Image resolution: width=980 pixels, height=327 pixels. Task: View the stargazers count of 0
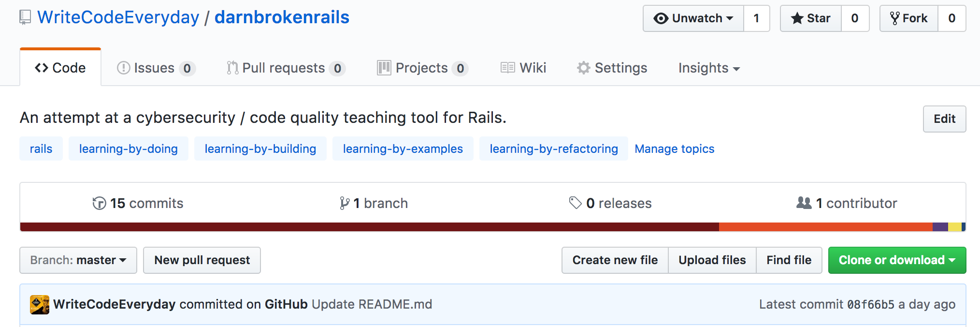pos(855,18)
